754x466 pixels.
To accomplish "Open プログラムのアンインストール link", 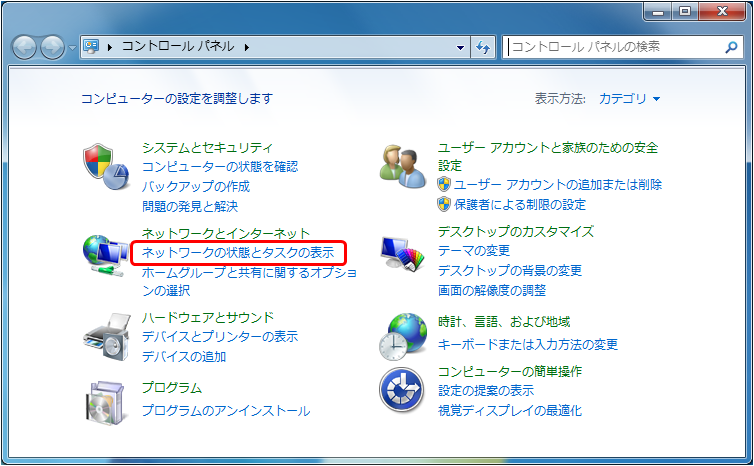I will (226, 411).
